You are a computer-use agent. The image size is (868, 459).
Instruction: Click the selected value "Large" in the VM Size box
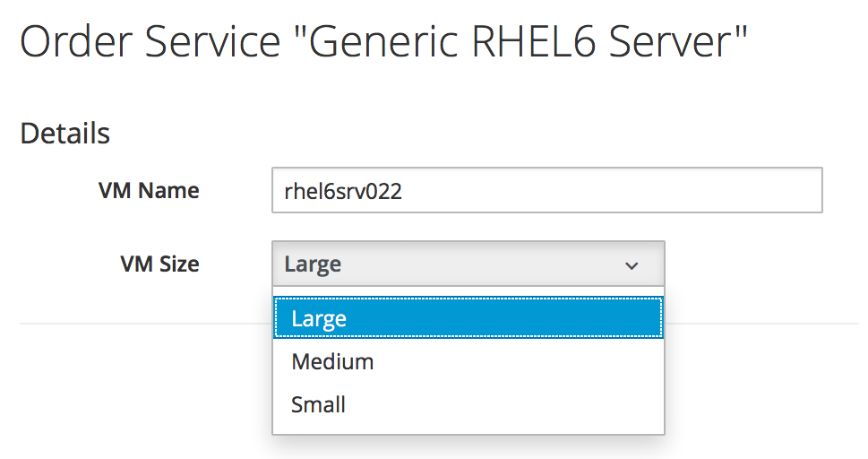tap(313, 264)
